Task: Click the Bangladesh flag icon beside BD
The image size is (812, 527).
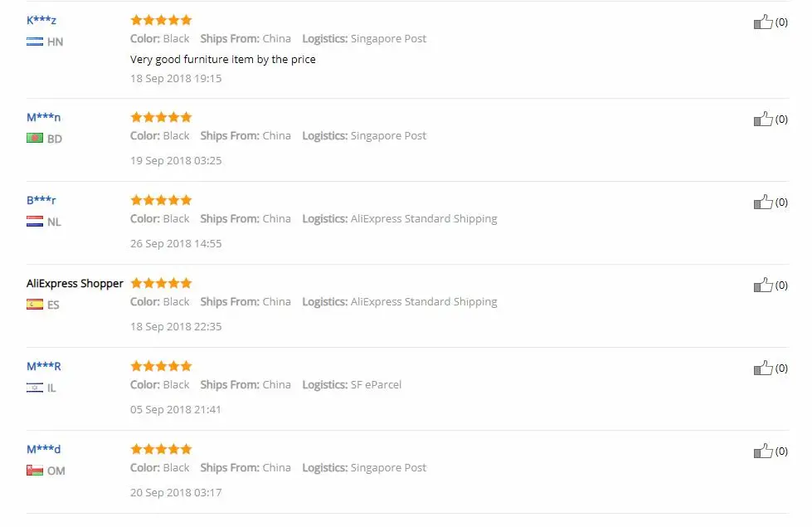Action: (x=35, y=139)
